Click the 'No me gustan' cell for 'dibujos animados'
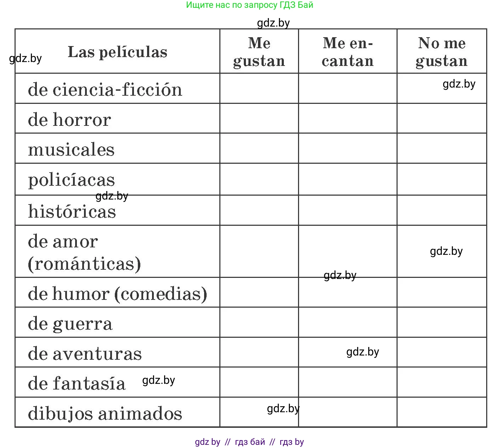Image resolution: width=500 pixels, height=448 pixels. pos(442,412)
